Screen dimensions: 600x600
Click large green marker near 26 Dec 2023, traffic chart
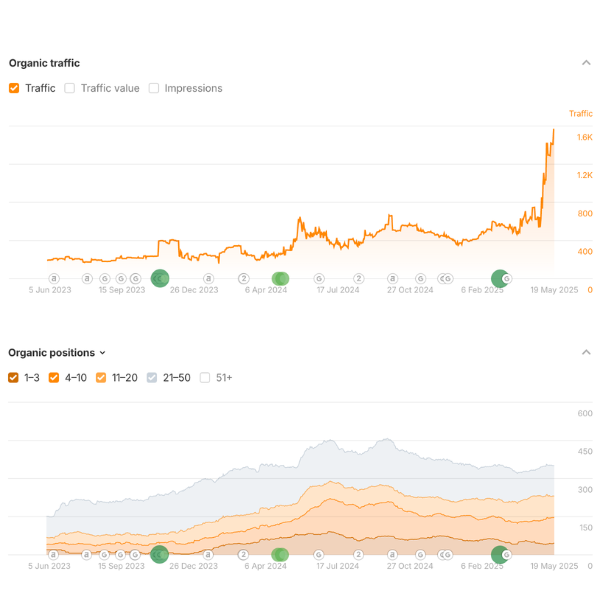click(x=159, y=278)
